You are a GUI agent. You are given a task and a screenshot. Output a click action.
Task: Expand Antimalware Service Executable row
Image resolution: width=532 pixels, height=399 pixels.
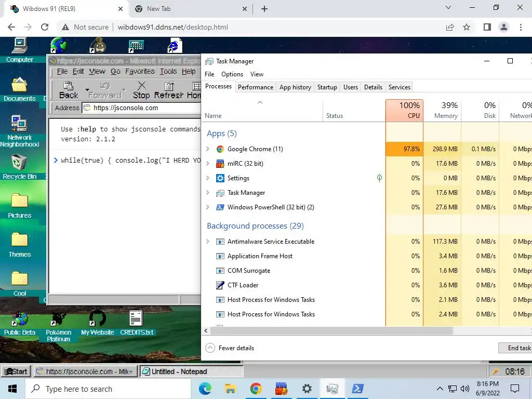(x=208, y=242)
